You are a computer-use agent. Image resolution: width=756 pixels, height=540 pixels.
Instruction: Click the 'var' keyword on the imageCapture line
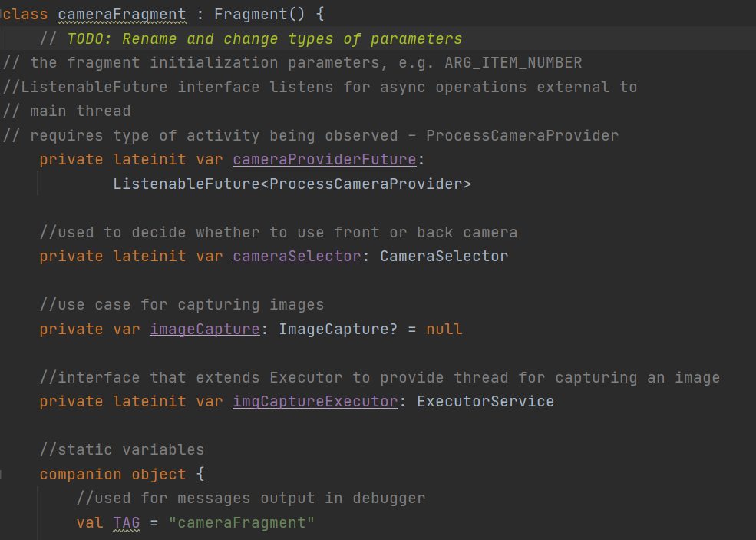(x=127, y=329)
